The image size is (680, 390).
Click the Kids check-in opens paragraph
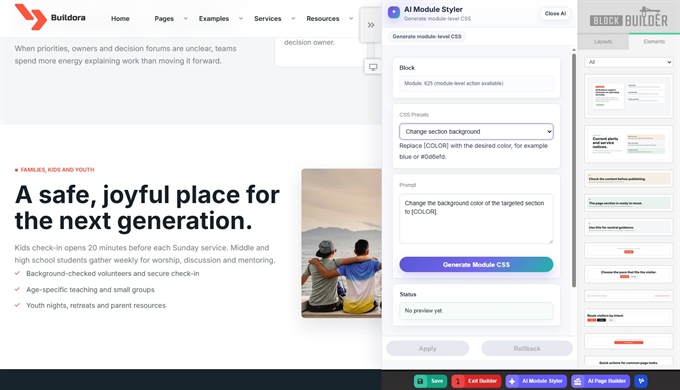click(x=145, y=254)
